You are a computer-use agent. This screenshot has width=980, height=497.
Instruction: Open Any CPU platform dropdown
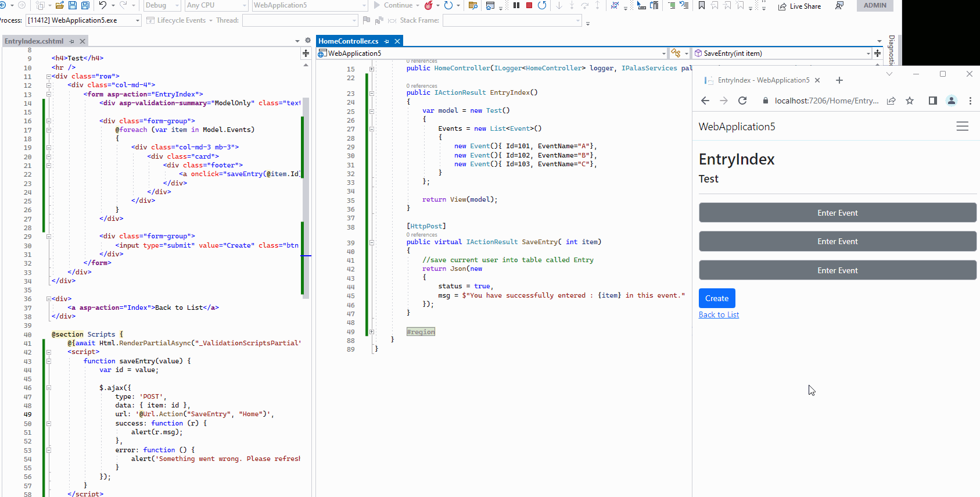click(x=217, y=5)
